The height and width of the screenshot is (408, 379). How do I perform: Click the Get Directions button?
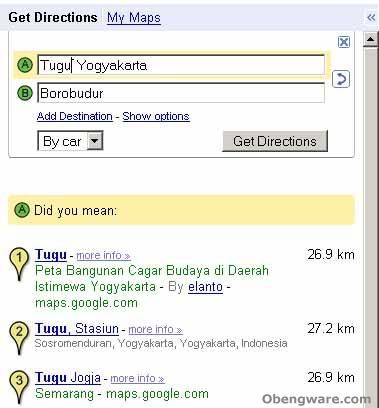tap(275, 141)
